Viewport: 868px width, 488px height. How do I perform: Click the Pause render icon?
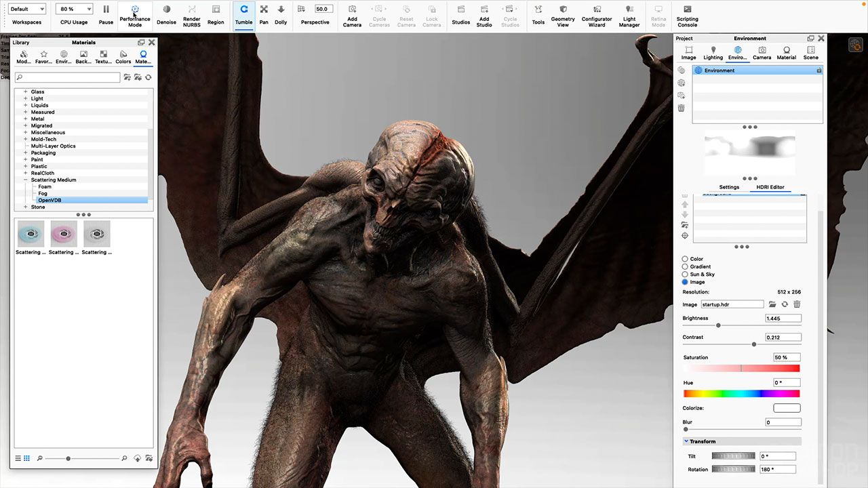click(106, 10)
